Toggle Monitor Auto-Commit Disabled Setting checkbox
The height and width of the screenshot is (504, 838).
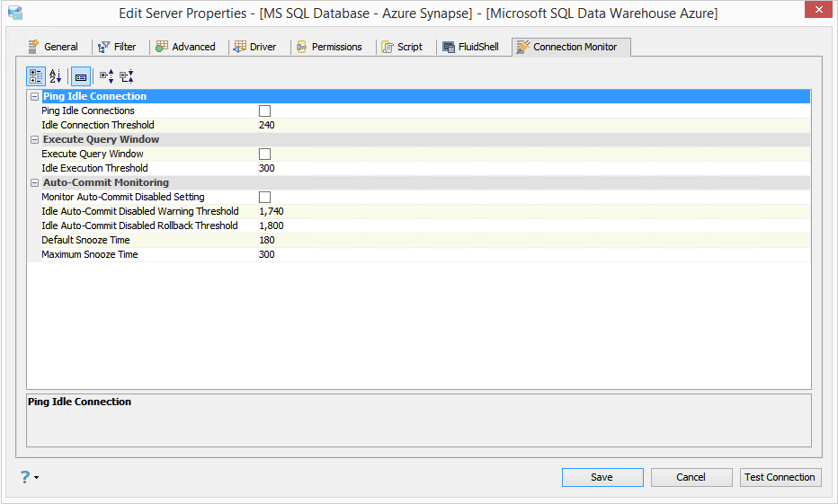[265, 197]
